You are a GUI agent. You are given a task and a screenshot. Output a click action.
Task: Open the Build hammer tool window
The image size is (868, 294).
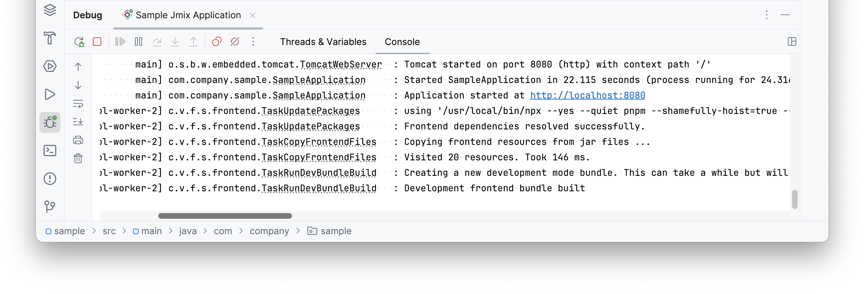[50, 38]
